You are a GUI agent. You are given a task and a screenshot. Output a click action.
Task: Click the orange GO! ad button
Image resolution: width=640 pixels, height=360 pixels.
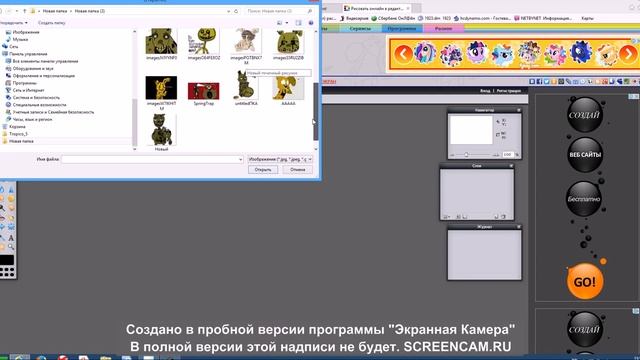pos(584,282)
